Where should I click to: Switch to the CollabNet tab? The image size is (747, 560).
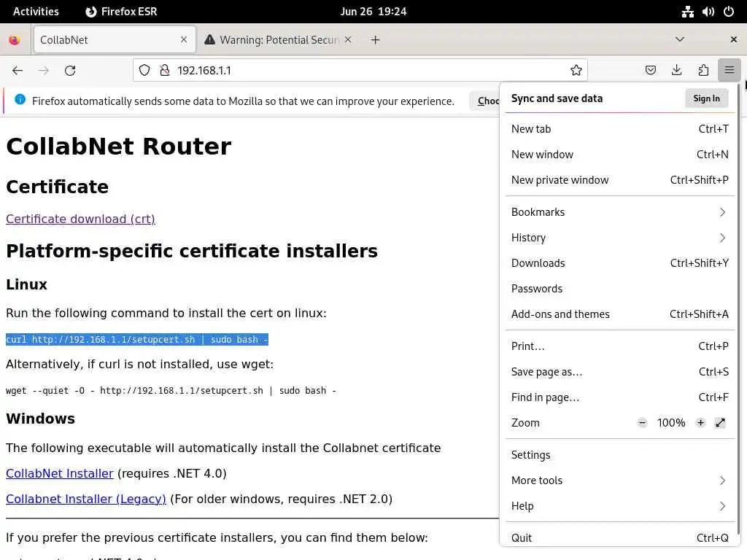pyautogui.click(x=115, y=40)
